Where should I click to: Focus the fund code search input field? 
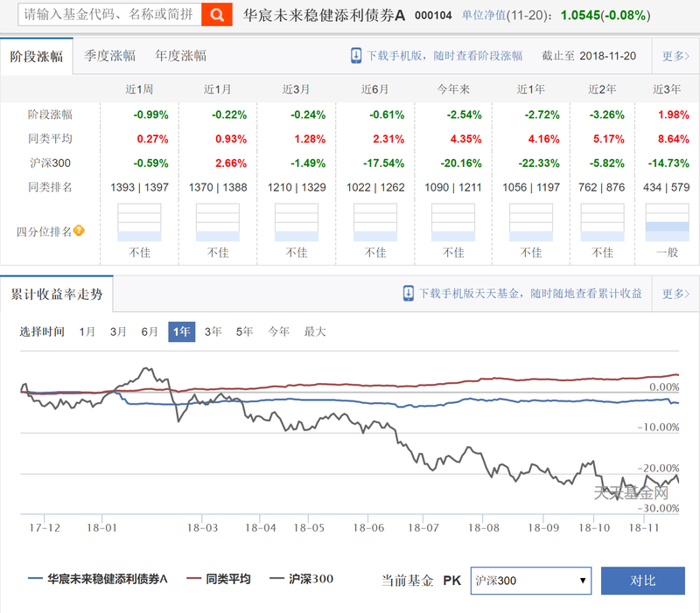[110, 15]
